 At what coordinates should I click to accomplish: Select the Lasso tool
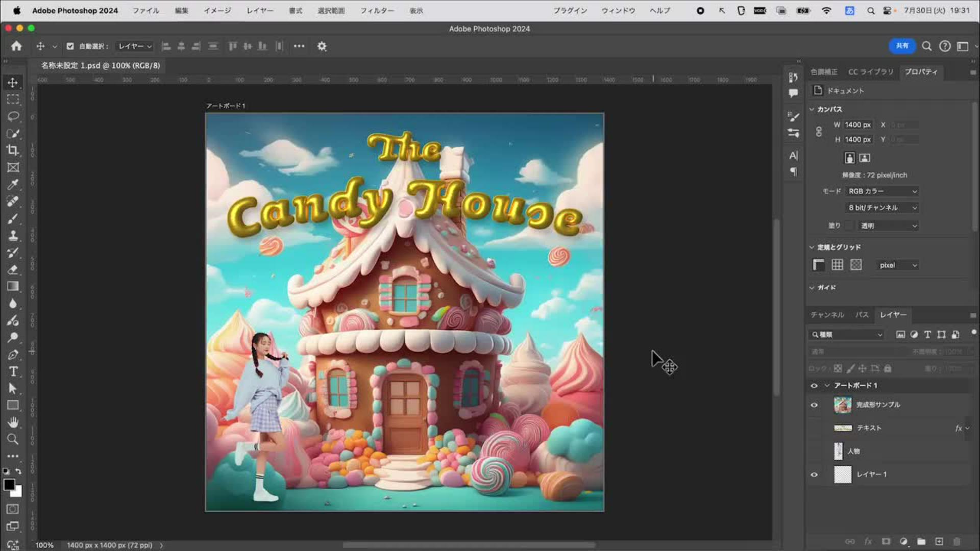click(13, 116)
